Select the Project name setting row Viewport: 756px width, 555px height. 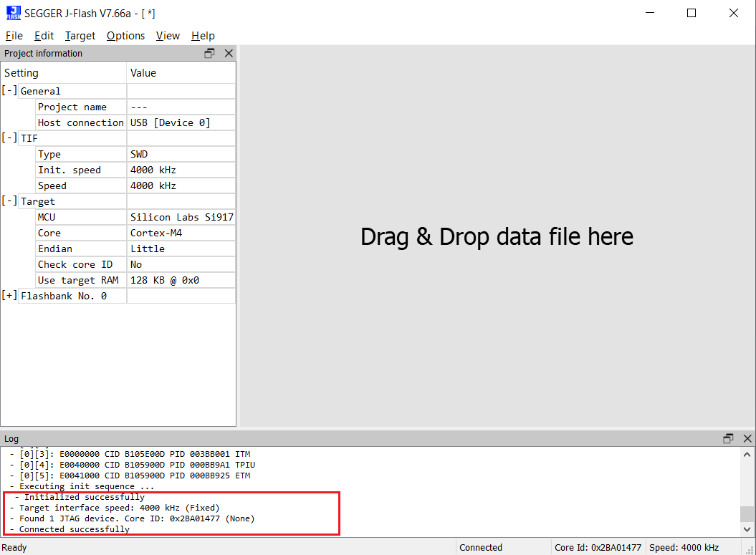pos(136,107)
